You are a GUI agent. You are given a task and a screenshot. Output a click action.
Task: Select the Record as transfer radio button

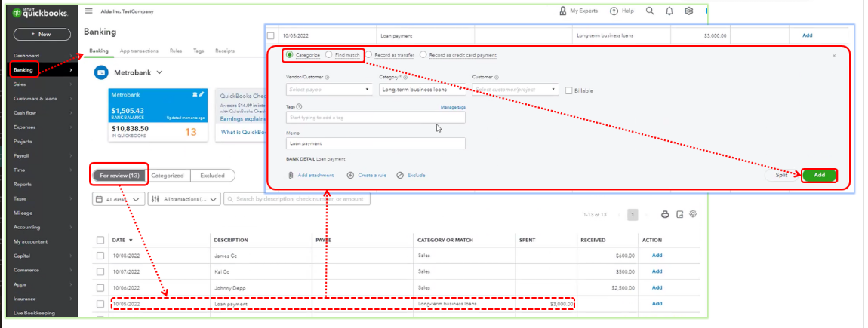pos(368,55)
